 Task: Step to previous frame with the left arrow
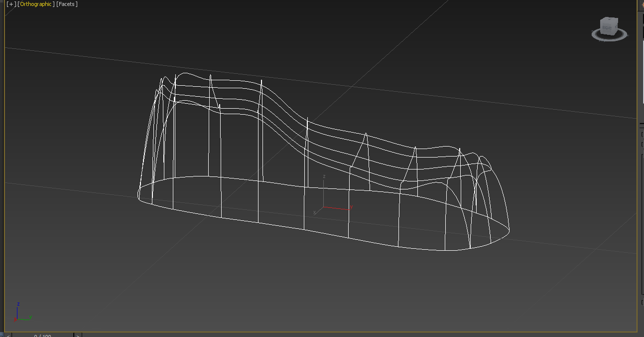click(8, 335)
